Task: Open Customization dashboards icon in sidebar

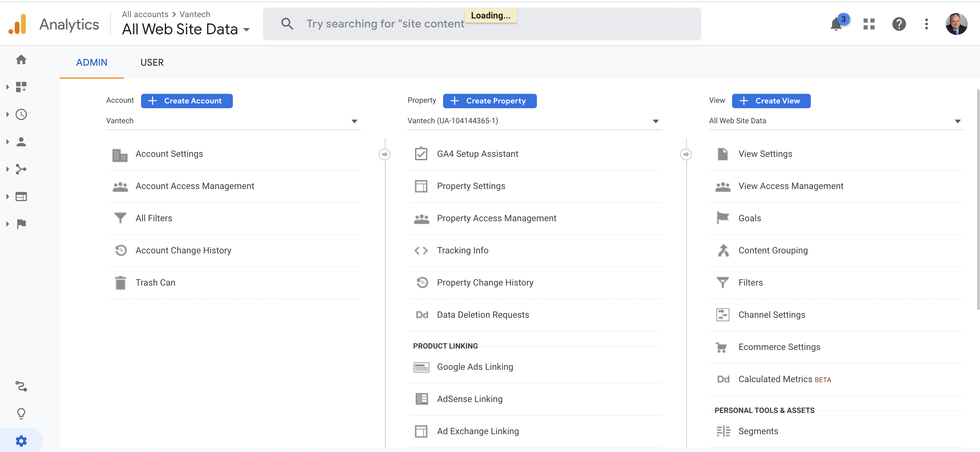Action: 21,87
